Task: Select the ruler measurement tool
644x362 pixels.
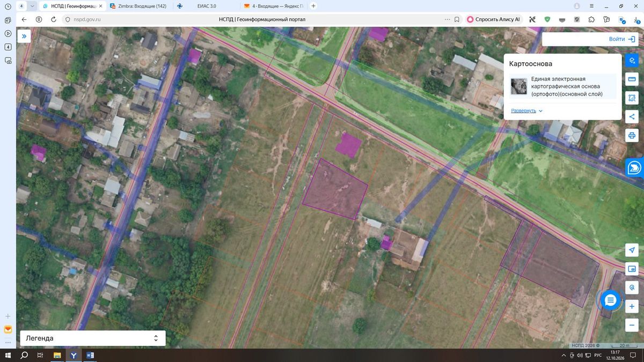Action: [632, 79]
